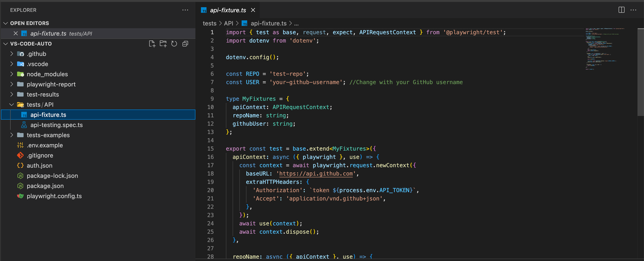644x261 pixels.
Task: Expand the .github folder chevron
Action: [x=12, y=54]
